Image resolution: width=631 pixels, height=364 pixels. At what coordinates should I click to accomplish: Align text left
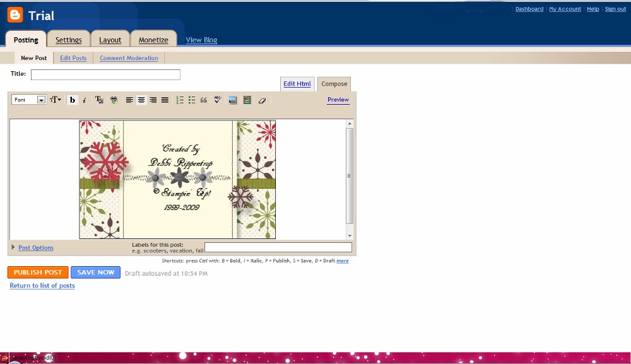(129, 100)
